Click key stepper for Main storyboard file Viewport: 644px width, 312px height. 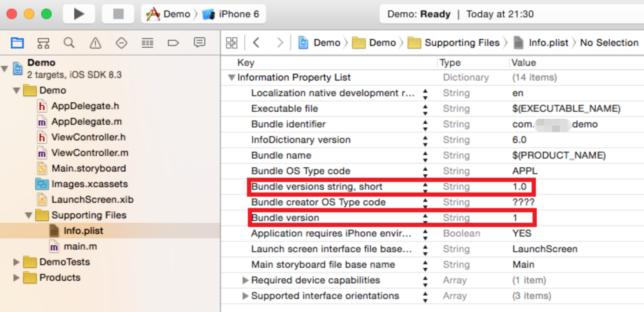pyautogui.click(x=425, y=265)
